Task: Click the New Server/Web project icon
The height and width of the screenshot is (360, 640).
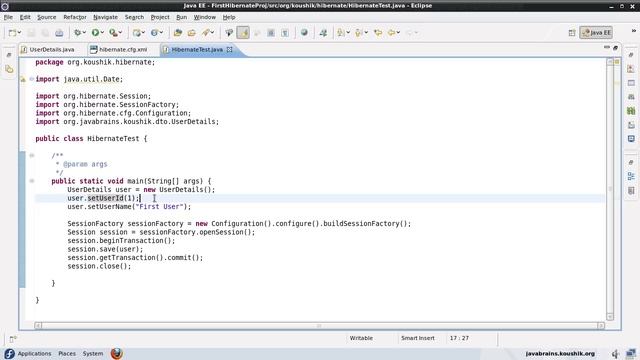Action: [x=137, y=33]
